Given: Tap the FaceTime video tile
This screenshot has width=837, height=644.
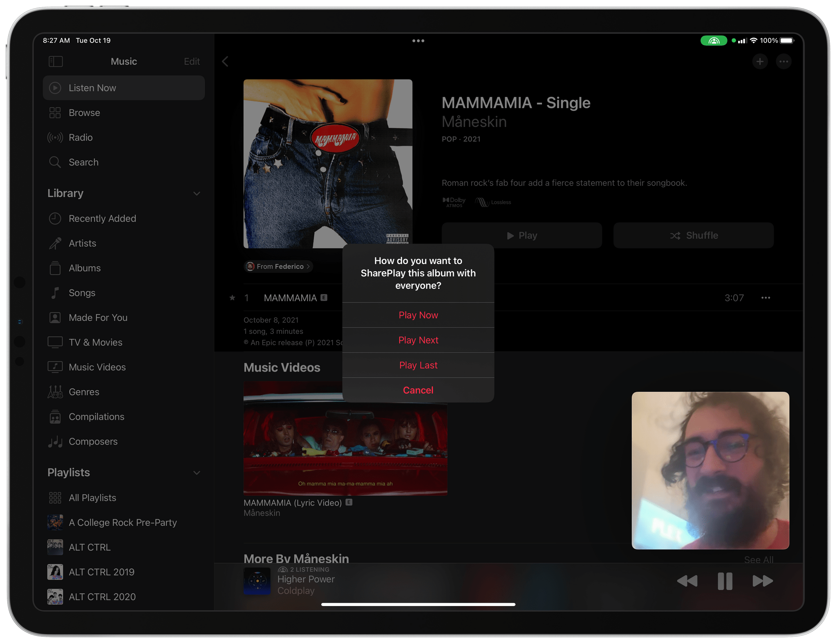Looking at the screenshot, I should (x=710, y=470).
